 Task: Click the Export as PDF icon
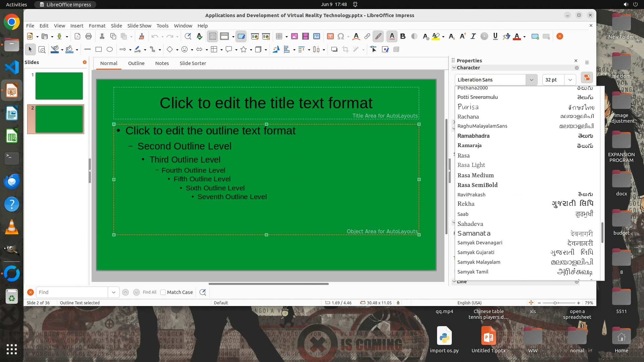(x=77, y=37)
